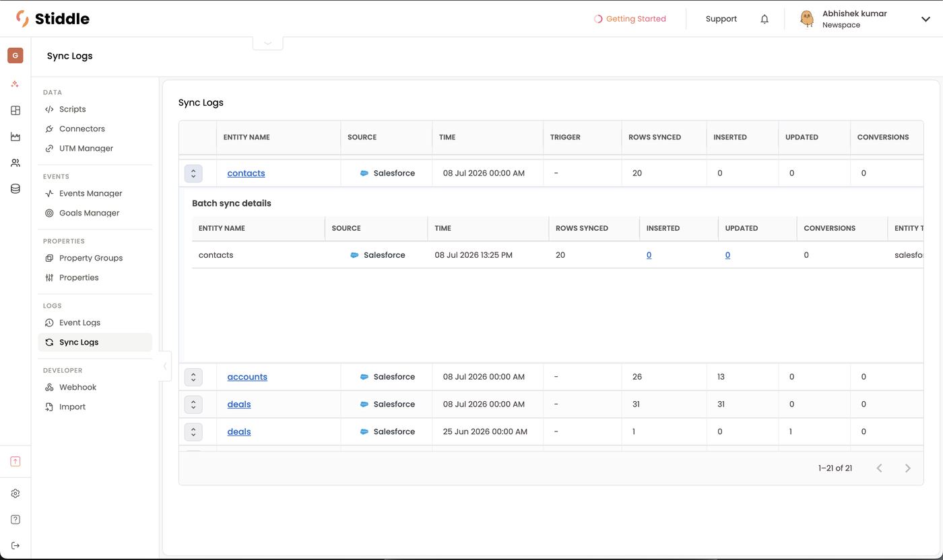Viewport: 943px width, 560px height.
Task: Click the logout icon in sidebar
Action: pyautogui.click(x=15, y=545)
